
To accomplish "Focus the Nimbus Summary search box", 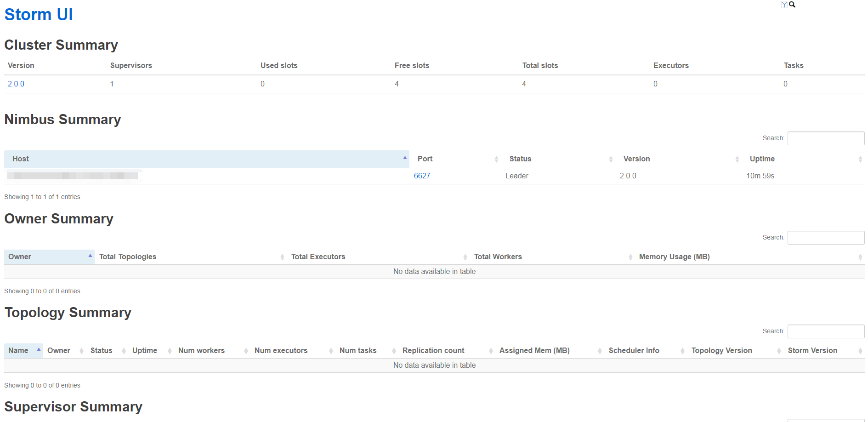I will [826, 138].
